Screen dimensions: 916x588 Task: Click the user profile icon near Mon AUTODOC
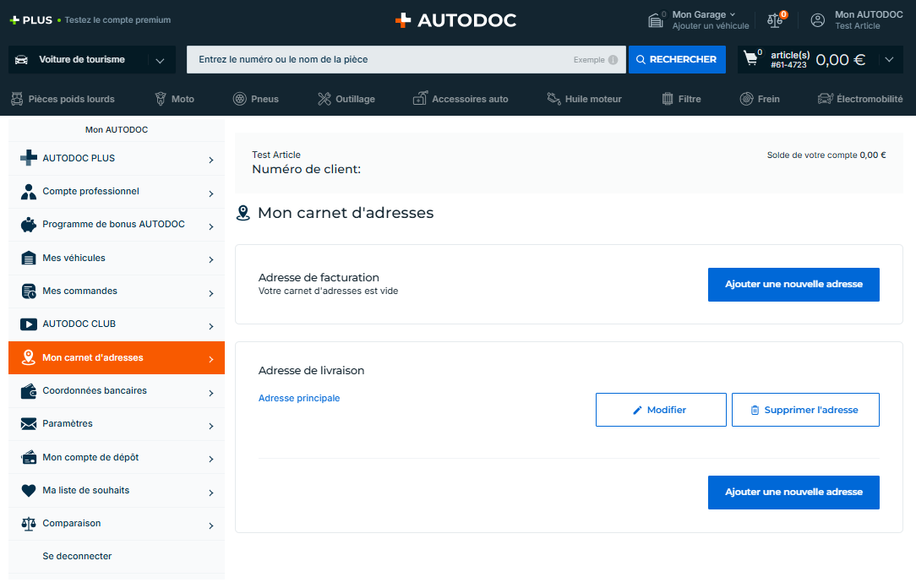pyautogui.click(x=817, y=20)
